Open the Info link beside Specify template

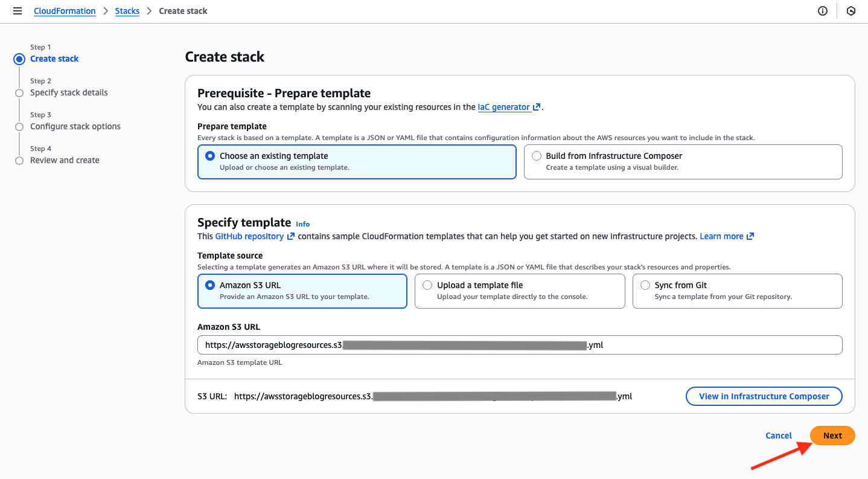pyautogui.click(x=302, y=223)
